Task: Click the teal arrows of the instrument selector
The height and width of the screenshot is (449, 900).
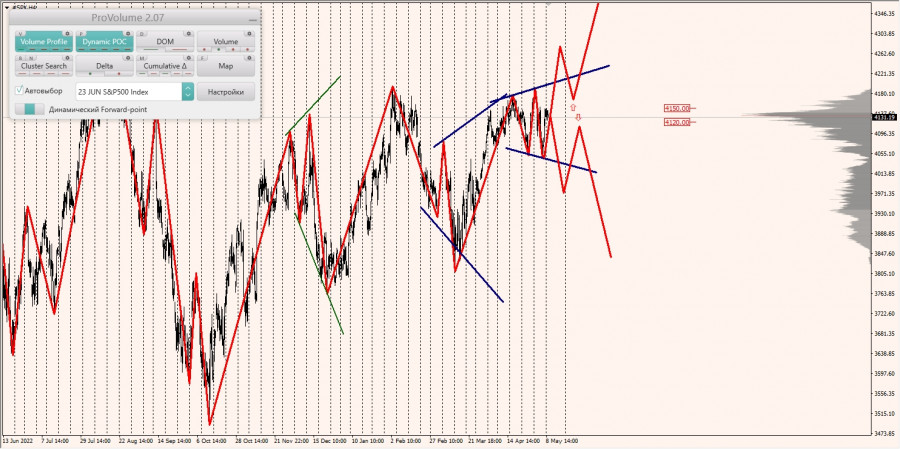Action: coord(188,92)
